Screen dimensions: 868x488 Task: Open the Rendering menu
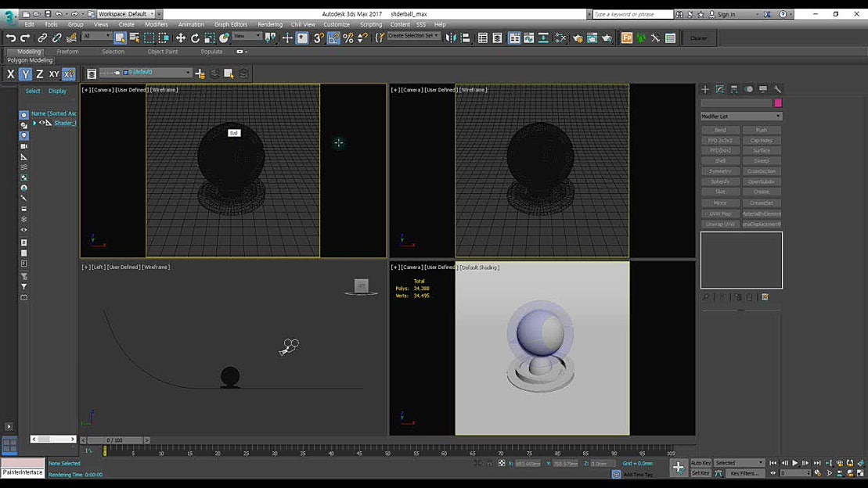click(x=269, y=24)
